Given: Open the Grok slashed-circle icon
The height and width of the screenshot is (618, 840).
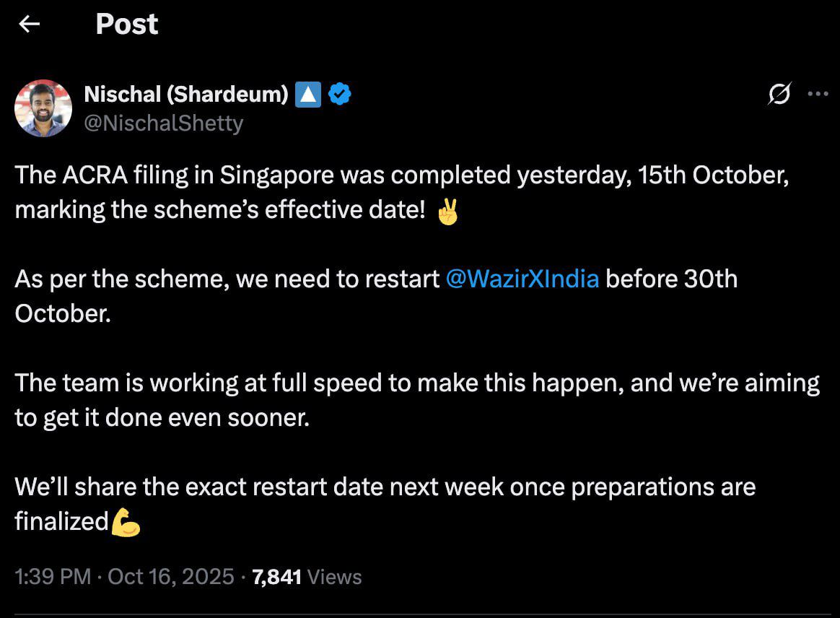Looking at the screenshot, I should click(780, 94).
